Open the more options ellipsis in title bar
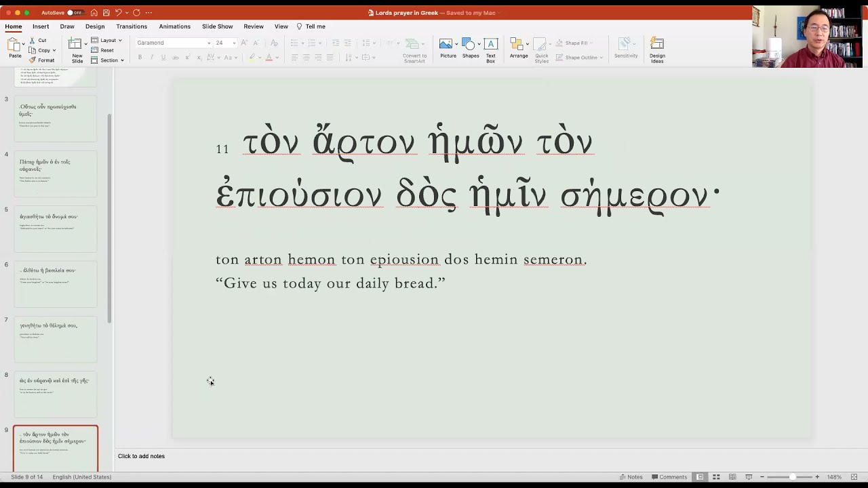This screenshot has width=868, height=488. pyautogui.click(x=149, y=12)
